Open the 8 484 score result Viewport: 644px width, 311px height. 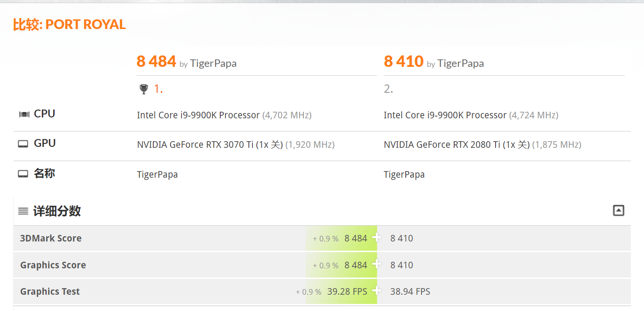[156, 62]
